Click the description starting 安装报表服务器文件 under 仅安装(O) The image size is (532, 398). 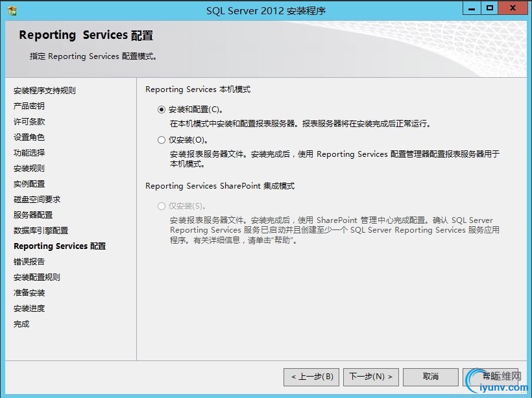(x=335, y=159)
